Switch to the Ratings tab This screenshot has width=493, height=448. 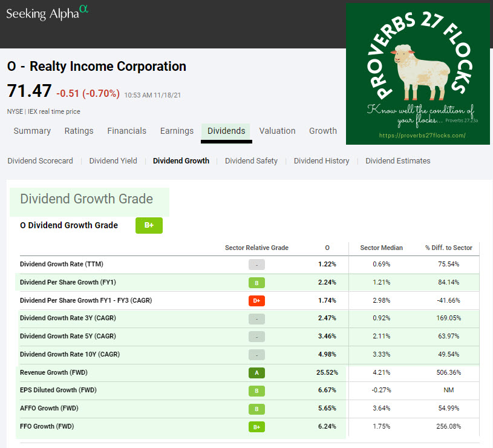pyautogui.click(x=79, y=131)
